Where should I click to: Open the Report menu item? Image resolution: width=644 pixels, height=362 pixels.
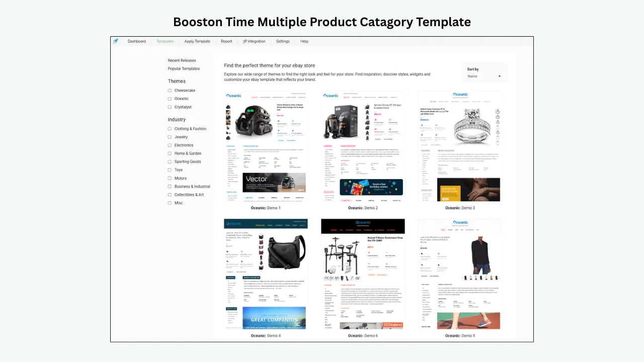pos(226,41)
